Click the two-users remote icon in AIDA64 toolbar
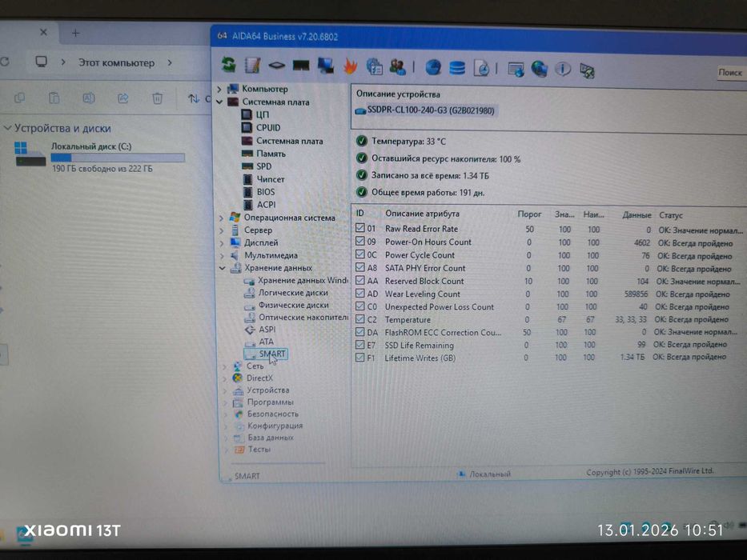The image size is (747, 560). pyautogui.click(x=398, y=67)
